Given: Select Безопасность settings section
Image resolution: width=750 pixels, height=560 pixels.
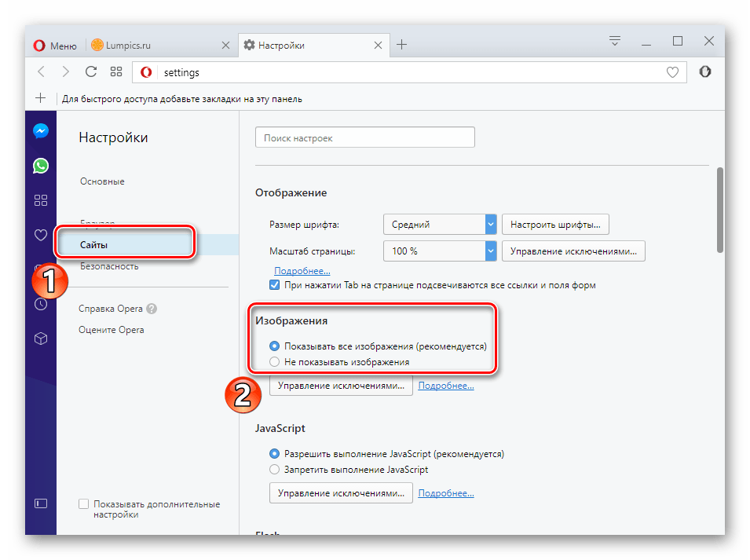Looking at the screenshot, I should [x=109, y=266].
